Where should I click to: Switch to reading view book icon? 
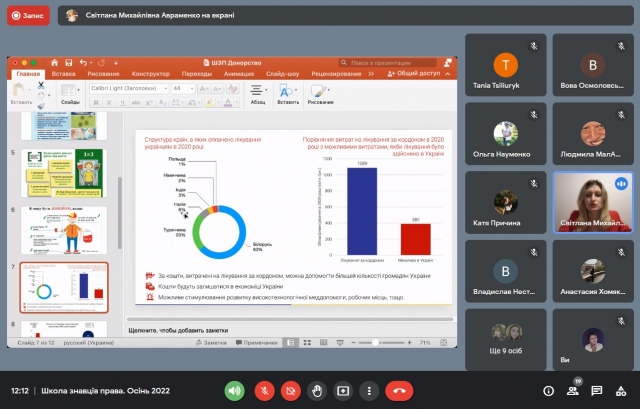(x=323, y=342)
